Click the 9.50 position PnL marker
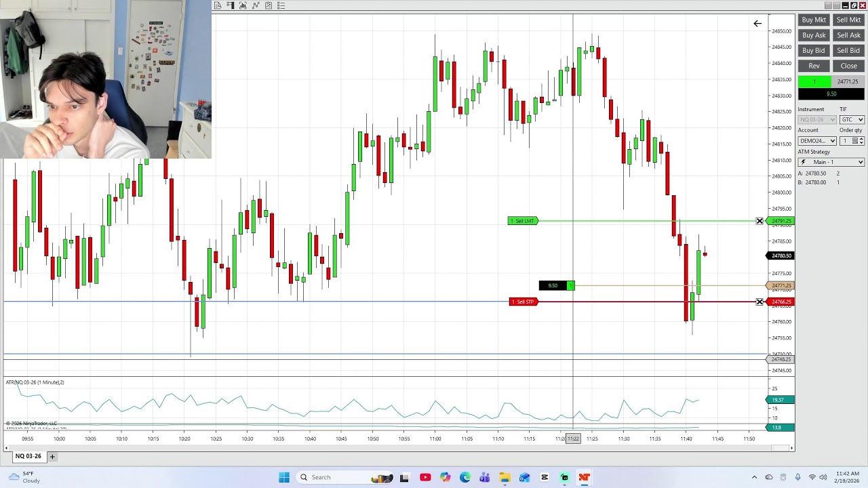 557,285
